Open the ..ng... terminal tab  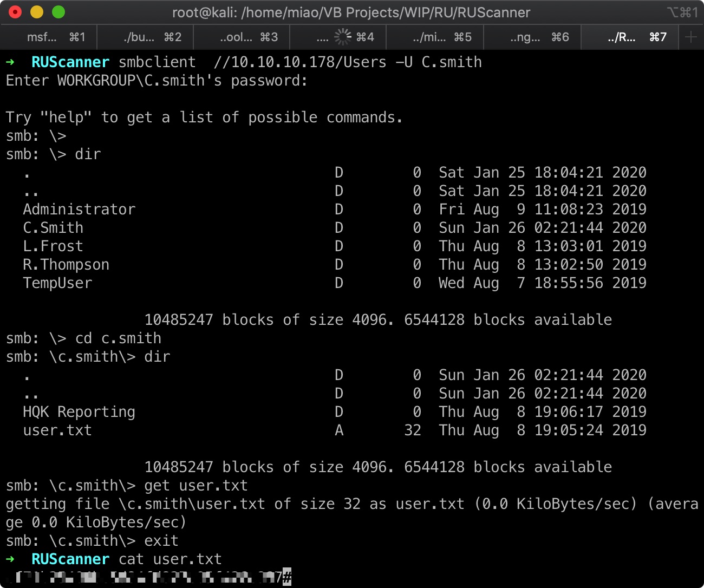[532, 37]
